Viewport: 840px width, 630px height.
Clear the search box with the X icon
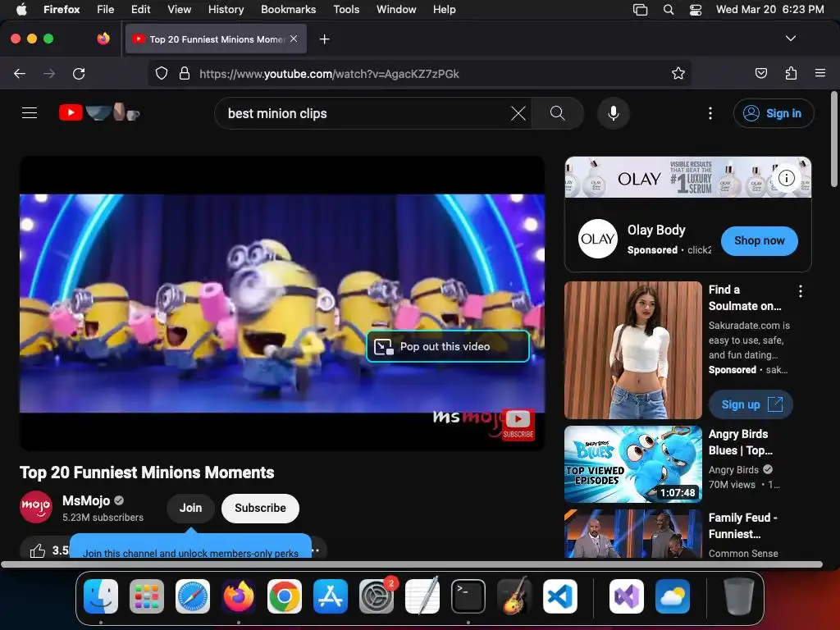point(518,113)
